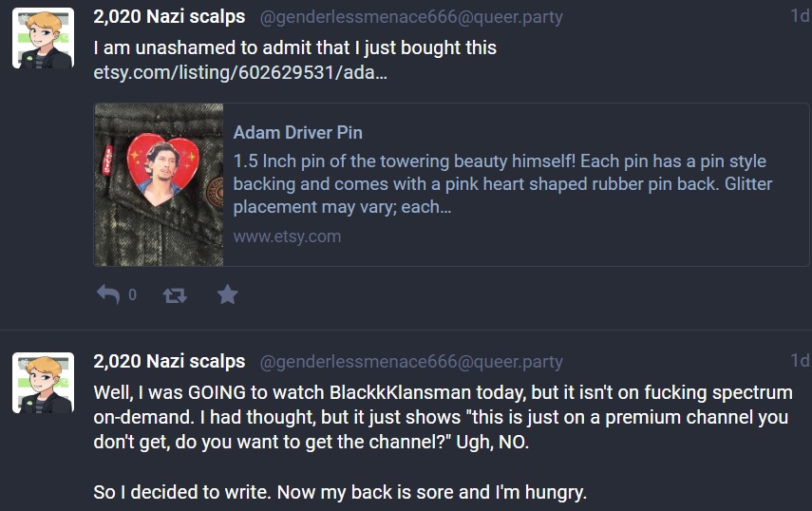Click the 'So I decided to write' line
Viewport: 812px width, 511px height.
[x=340, y=492]
